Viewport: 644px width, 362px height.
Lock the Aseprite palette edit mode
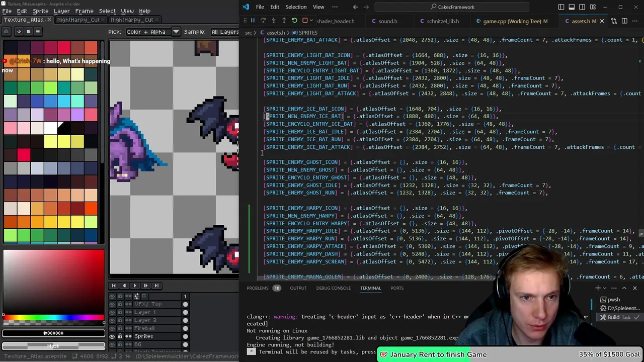click(x=6, y=31)
